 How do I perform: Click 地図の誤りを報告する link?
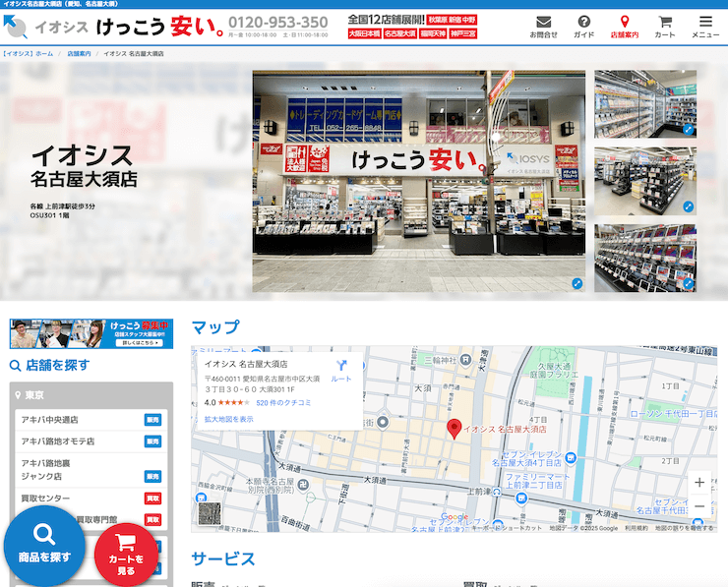coord(685,528)
